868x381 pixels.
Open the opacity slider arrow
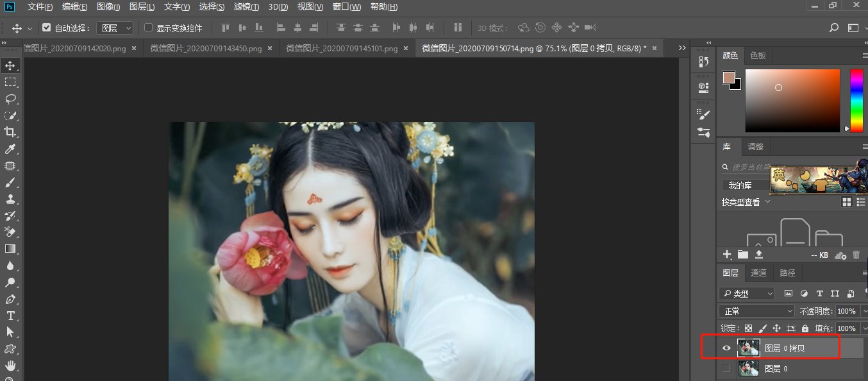click(x=864, y=311)
